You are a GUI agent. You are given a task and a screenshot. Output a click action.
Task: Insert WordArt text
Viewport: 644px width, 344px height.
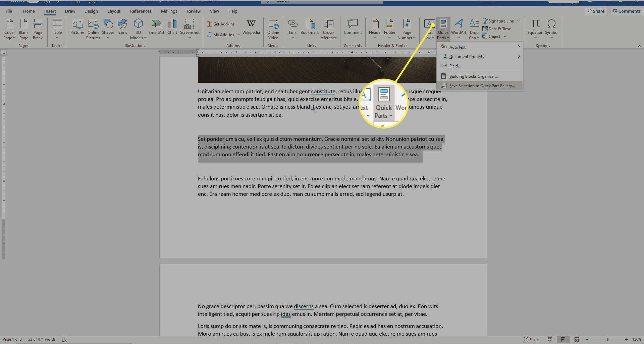[x=459, y=30]
